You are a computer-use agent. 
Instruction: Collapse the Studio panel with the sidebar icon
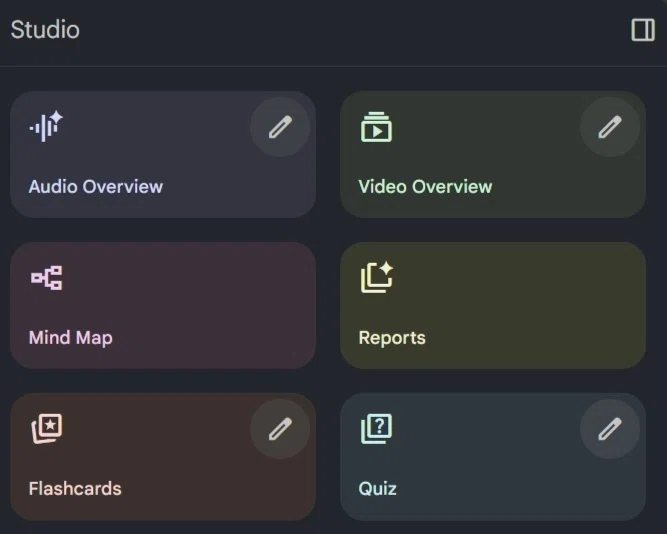(643, 30)
